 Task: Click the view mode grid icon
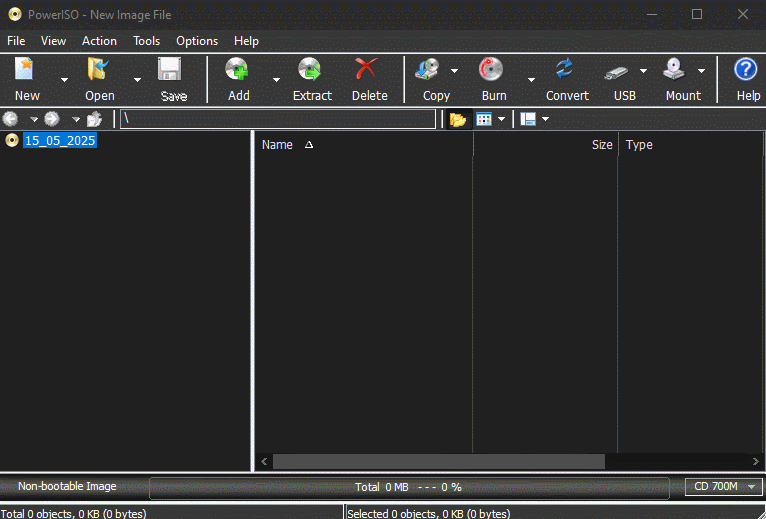484,119
